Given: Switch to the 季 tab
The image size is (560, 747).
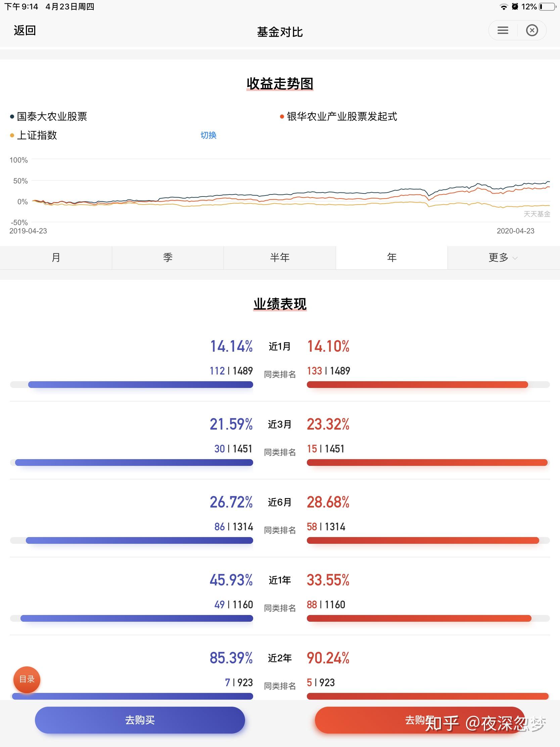Looking at the screenshot, I should [168, 258].
